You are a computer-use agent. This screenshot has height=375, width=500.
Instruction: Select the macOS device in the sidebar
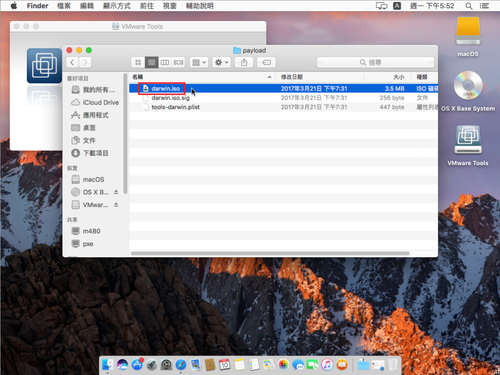[88, 179]
